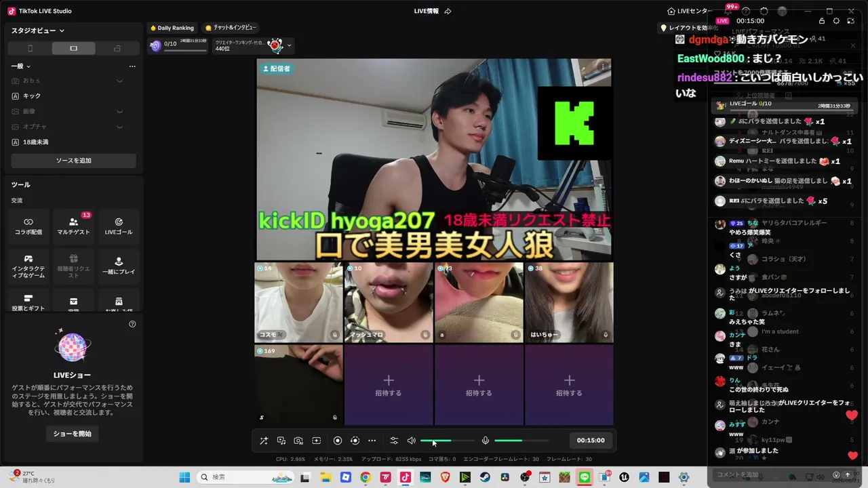Click the replay capture target icon
This screenshot has height=488, width=868.
[x=355, y=441]
